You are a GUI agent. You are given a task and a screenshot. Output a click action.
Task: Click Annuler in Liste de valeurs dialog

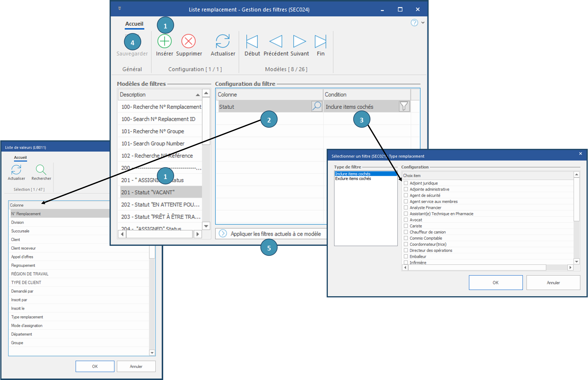pos(136,366)
